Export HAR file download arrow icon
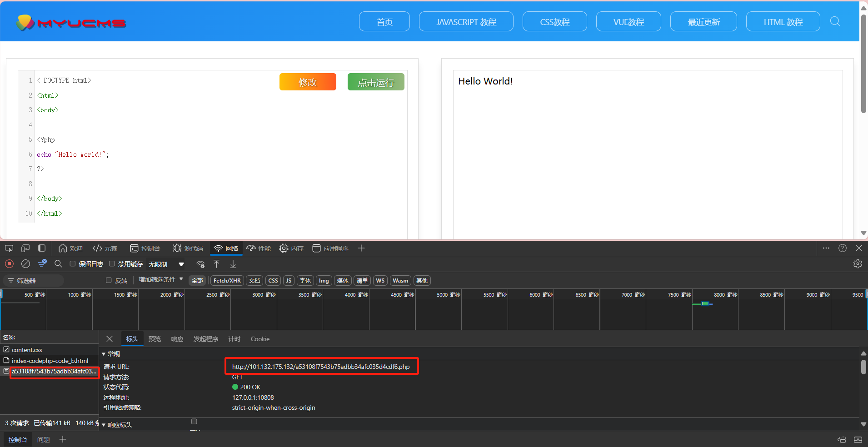This screenshot has width=868, height=447. pos(233,264)
